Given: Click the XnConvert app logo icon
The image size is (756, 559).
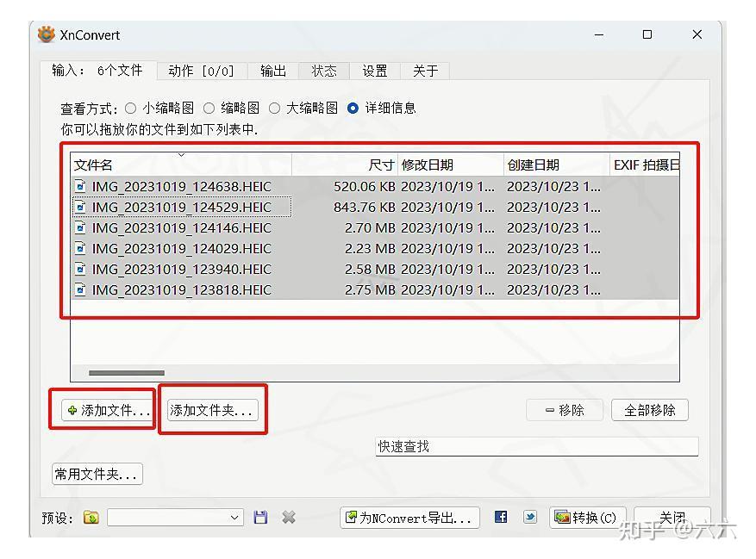Looking at the screenshot, I should 47,34.
